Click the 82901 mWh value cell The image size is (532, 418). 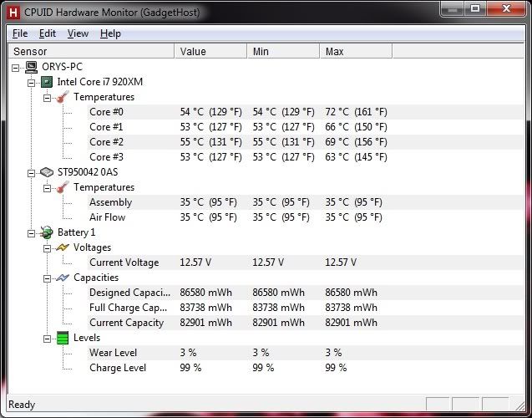coord(205,323)
